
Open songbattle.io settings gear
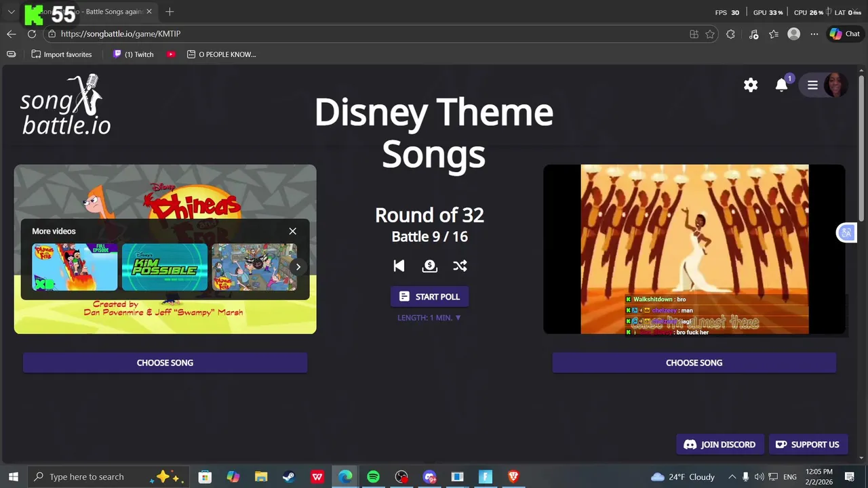tap(750, 85)
